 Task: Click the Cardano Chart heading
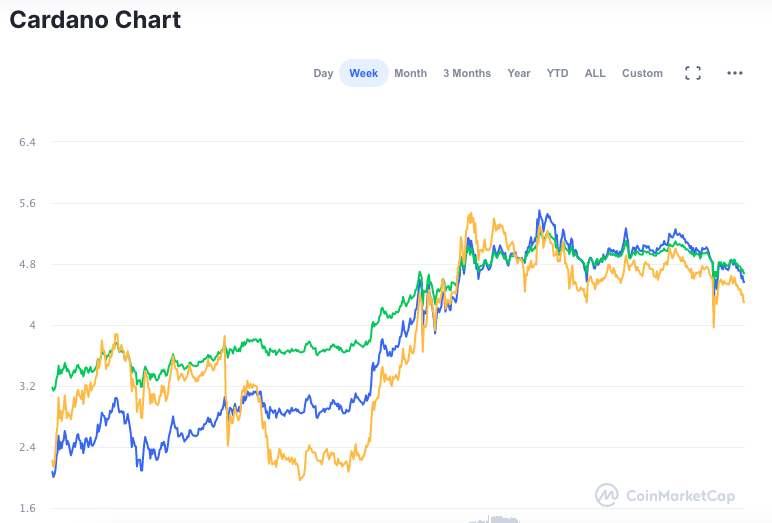95,20
